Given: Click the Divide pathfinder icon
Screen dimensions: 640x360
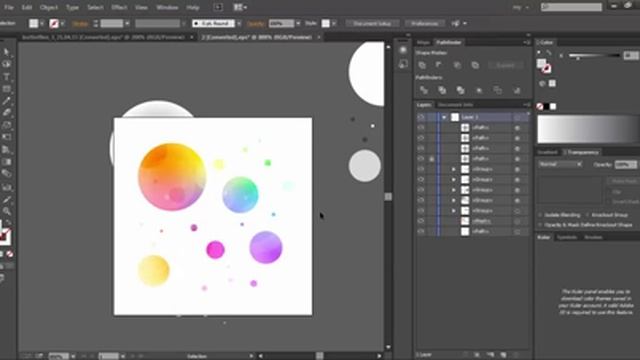Looking at the screenshot, I should [x=424, y=90].
